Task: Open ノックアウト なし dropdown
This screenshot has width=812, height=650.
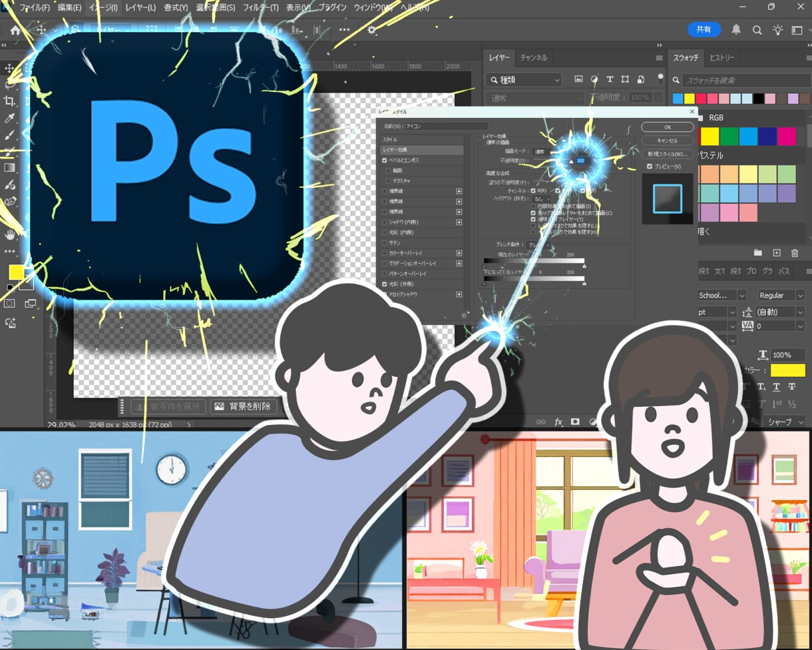Action: click(541, 198)
